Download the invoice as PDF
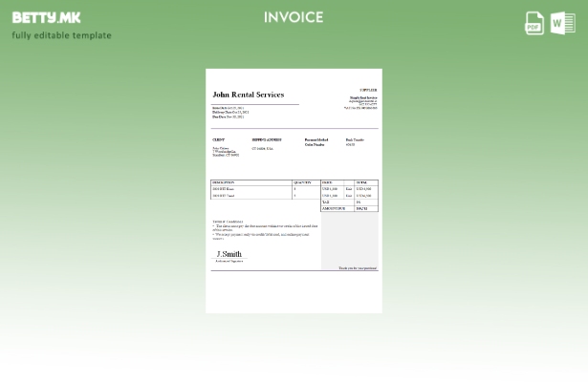588x382 pixels. coord(534,23)
